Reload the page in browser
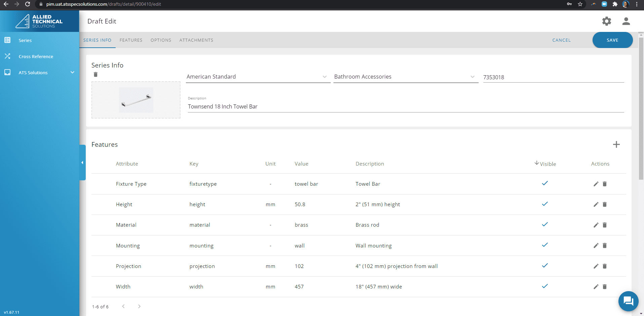644x316 pixels. [x=28, y=4]
